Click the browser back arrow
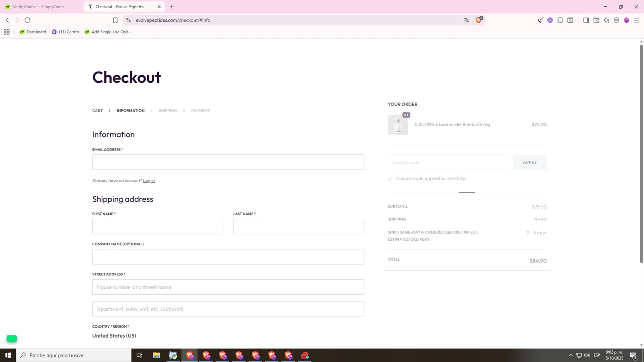Screen dimensions: 644x362 [x=7, y=20]
